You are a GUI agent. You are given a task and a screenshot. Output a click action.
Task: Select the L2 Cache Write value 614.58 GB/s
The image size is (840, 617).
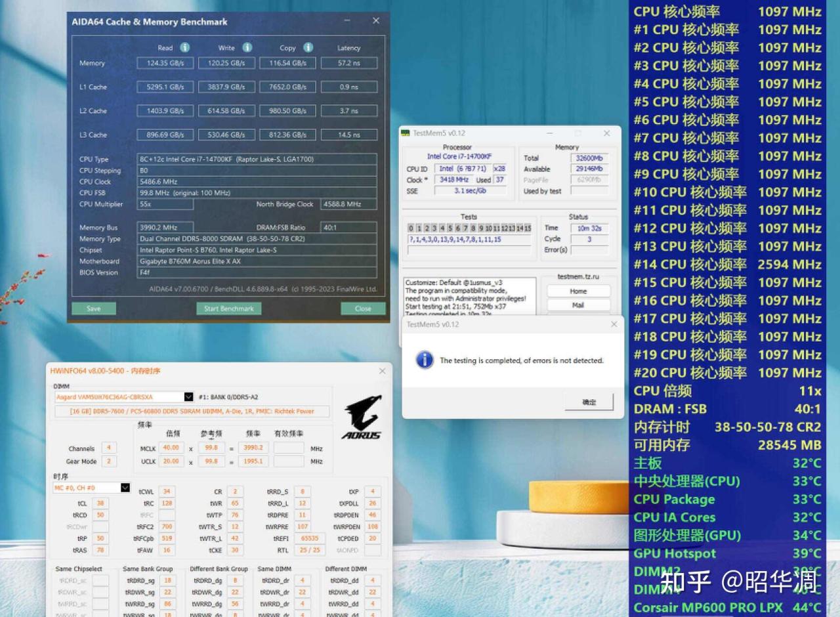tap(227, 111)
